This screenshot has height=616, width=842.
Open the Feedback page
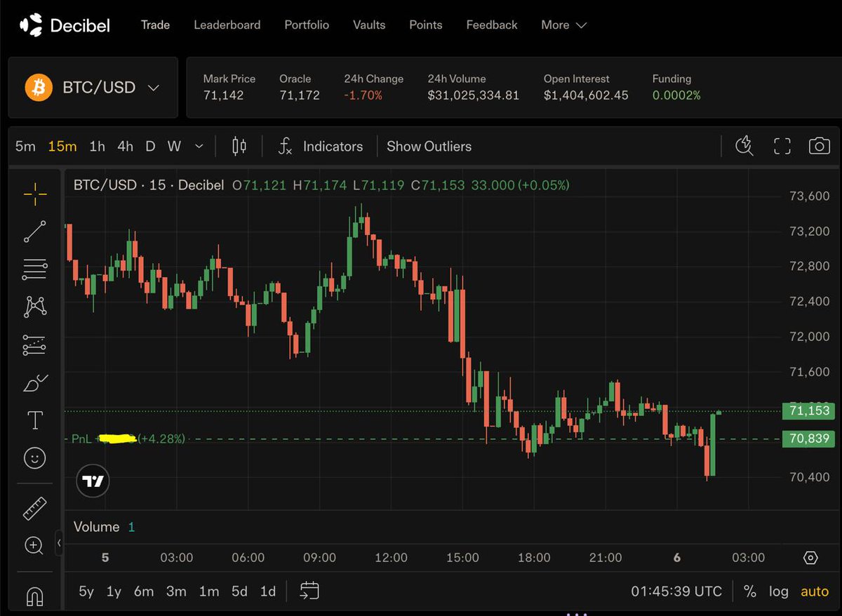tap(492, 25)
